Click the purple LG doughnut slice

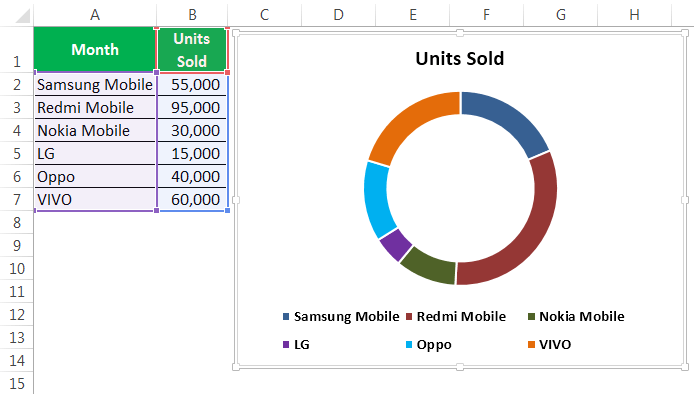pos(396,245)
